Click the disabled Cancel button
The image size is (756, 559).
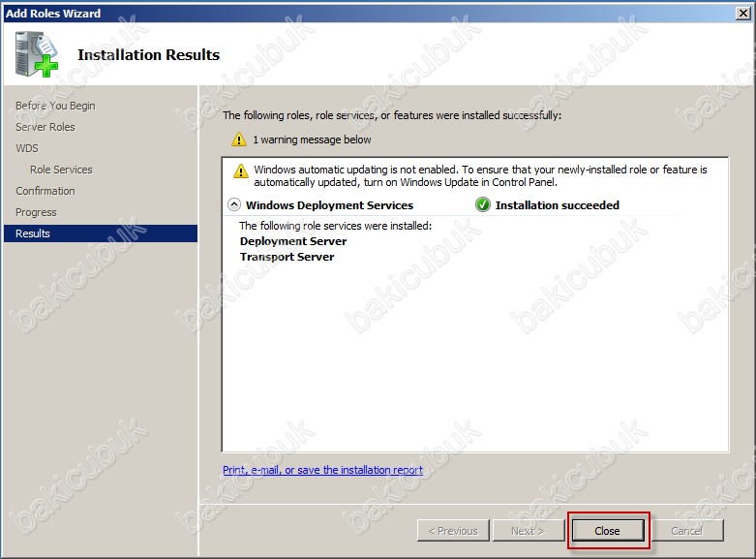(687, 531)
